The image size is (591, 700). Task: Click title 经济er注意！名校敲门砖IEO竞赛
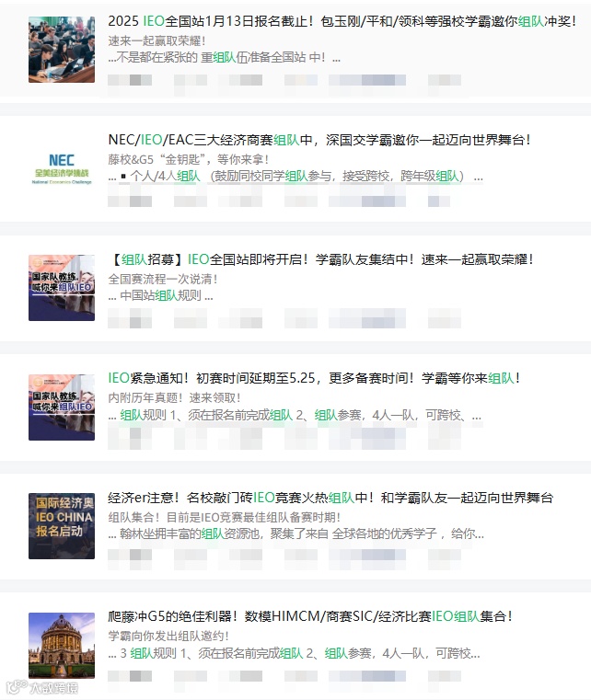[331, 498]
